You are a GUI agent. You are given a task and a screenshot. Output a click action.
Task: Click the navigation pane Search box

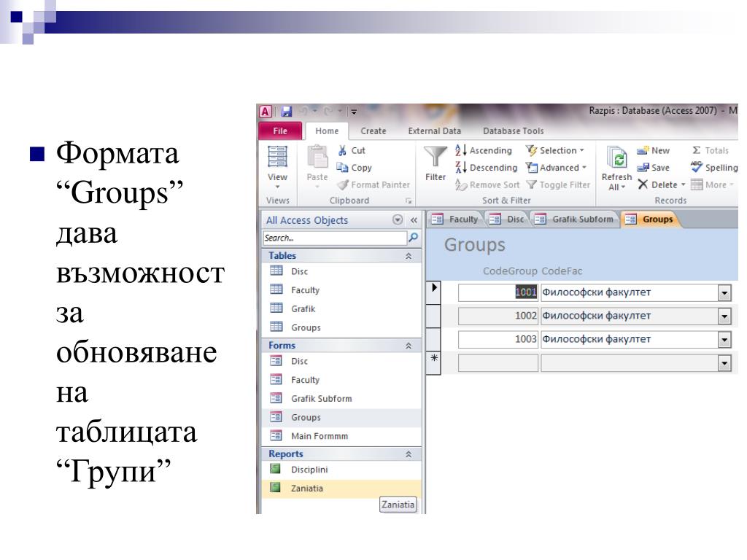tap(335, 238)
